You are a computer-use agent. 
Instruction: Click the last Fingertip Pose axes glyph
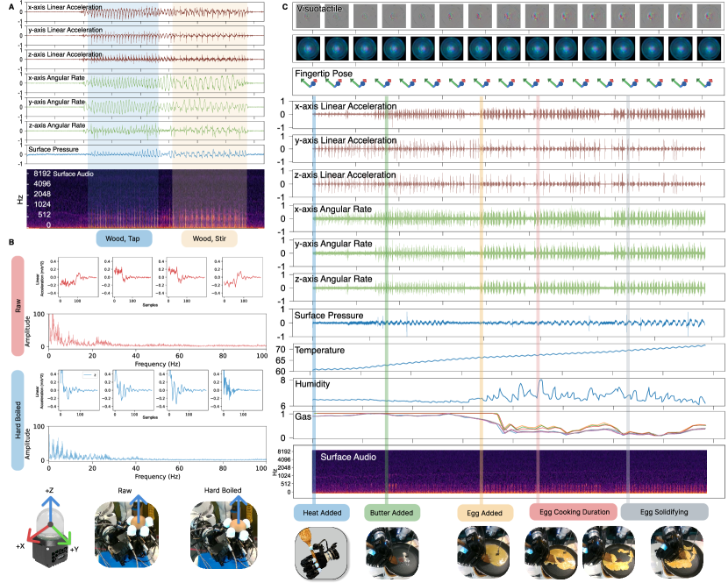point(705,83)
